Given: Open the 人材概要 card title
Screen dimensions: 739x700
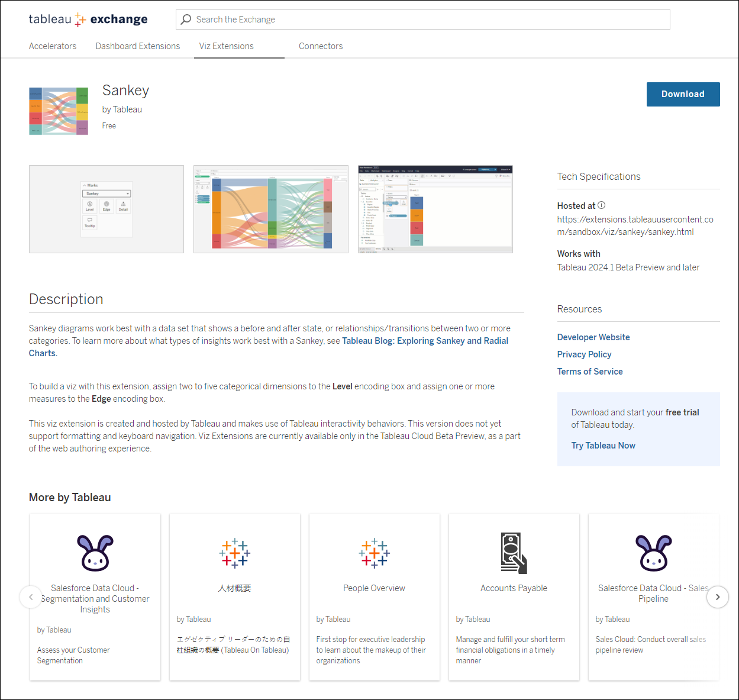Looking at the screenshot, I should click(x=235, y=588).
